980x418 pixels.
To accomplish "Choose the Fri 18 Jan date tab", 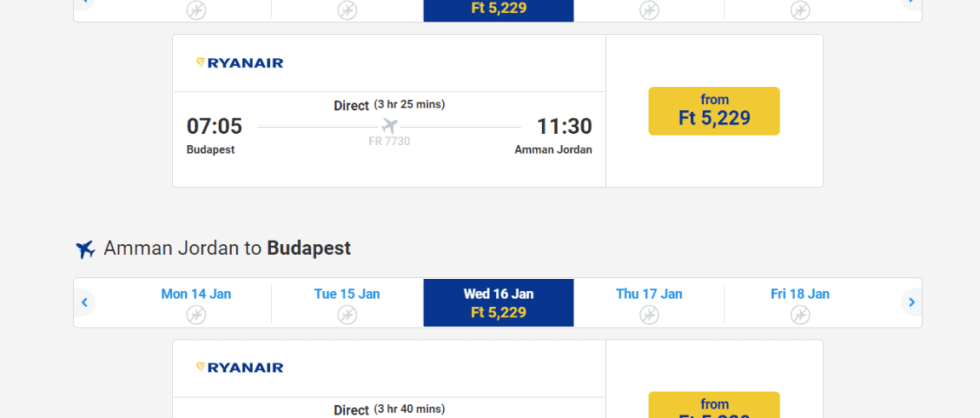I will click(800, 303).
